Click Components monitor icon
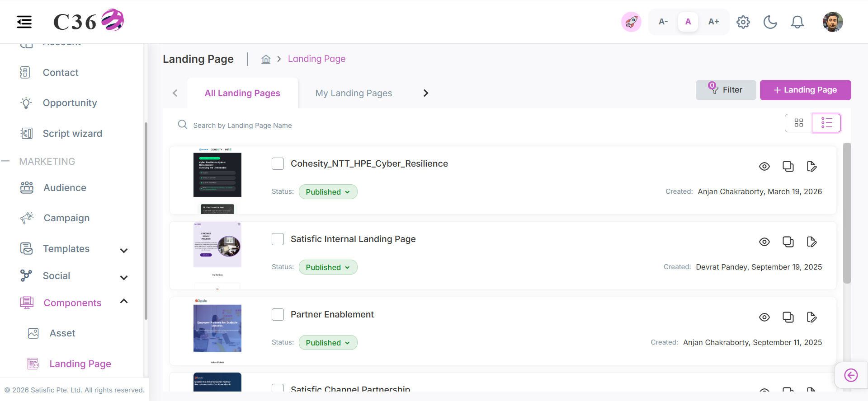868x401 pixels. coord(27,303)
